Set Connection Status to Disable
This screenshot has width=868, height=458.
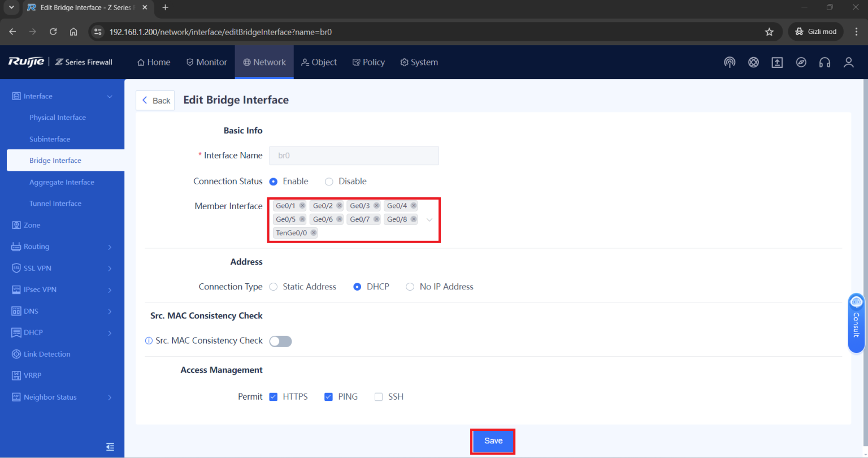point(329,181)
